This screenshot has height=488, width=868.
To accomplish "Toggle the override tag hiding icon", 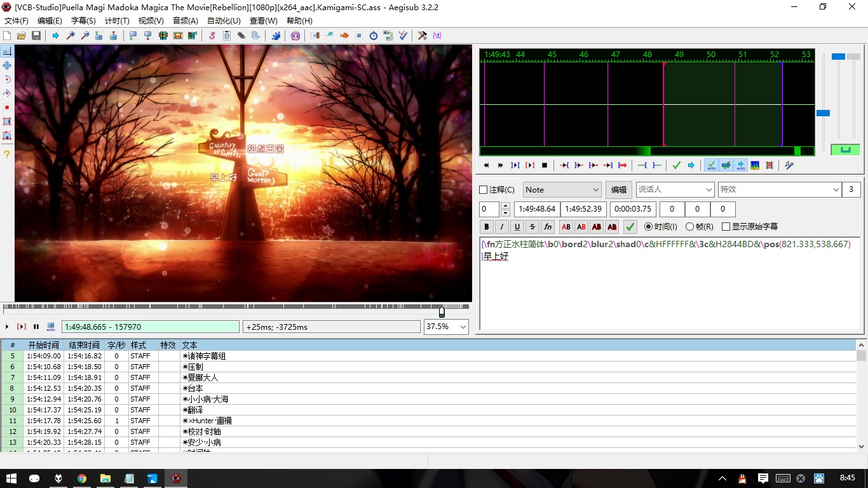I will pos(437,36).
